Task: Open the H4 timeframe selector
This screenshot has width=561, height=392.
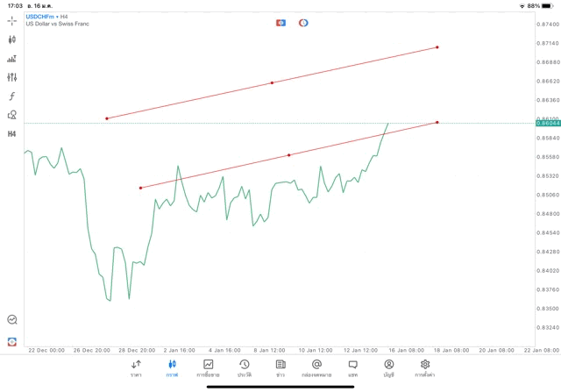Action: 12,134
